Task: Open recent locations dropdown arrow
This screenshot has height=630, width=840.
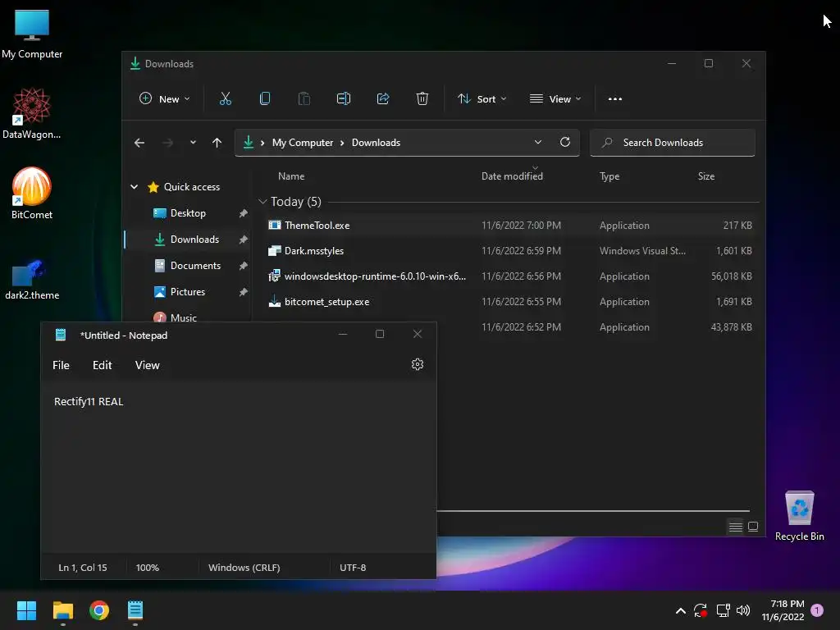Action: coord(193,143)
